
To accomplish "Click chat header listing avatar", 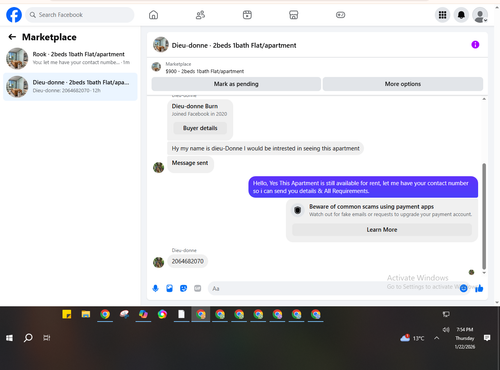I will pyautogui.click(x=161, y=45).
